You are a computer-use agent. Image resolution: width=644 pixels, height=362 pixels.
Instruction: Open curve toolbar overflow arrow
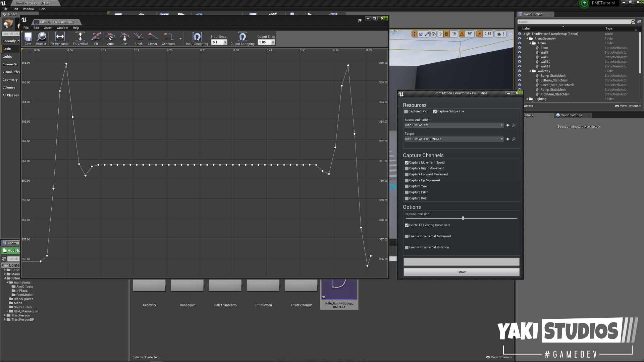tap(180, 39)
